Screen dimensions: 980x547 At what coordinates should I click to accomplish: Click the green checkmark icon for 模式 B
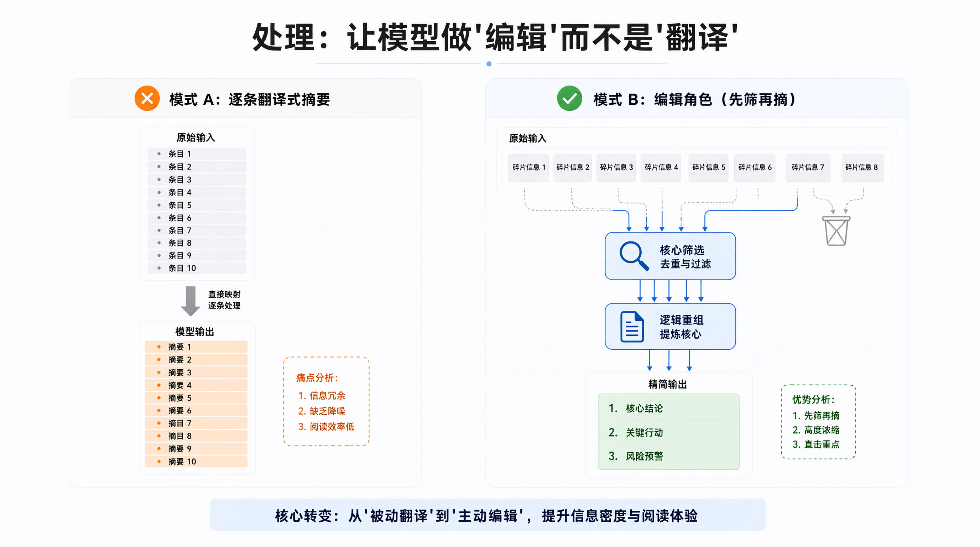click(569, 99)
